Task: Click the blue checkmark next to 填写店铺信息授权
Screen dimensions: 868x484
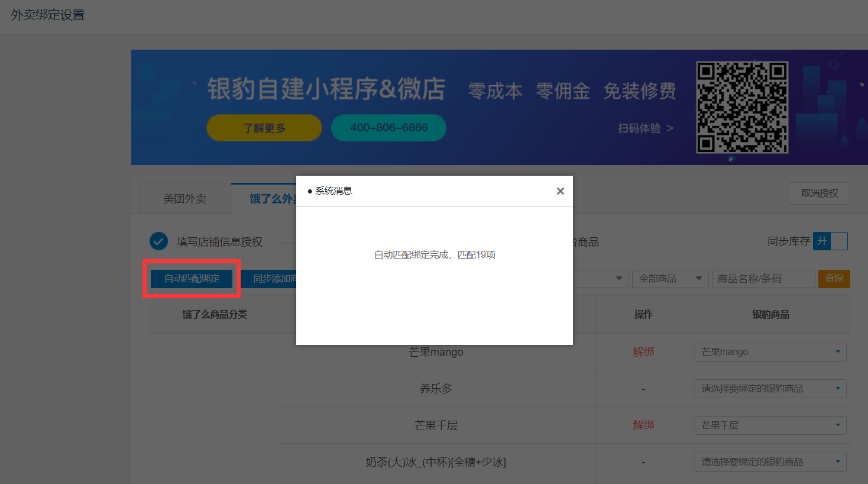Action: 158,241
